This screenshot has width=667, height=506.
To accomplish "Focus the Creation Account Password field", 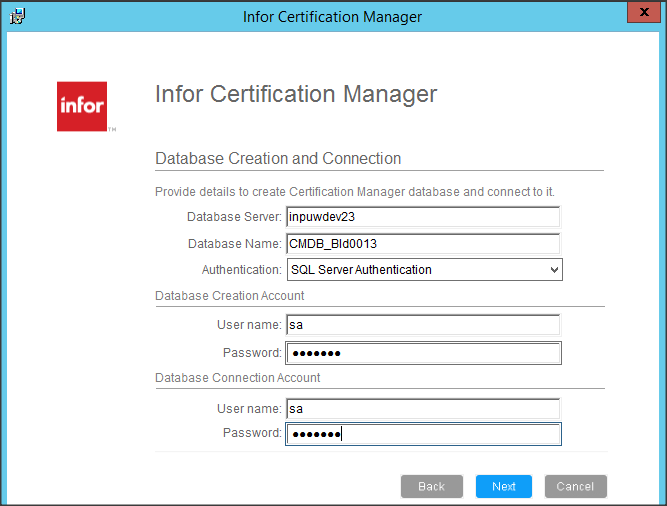I will pos(423,353).
